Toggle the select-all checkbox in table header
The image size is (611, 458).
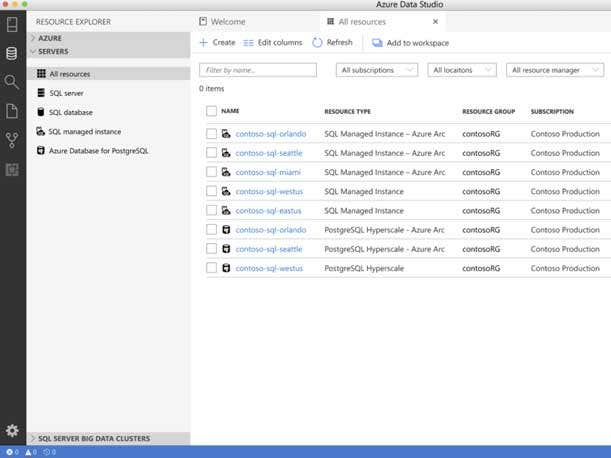(x=211, y=111)
